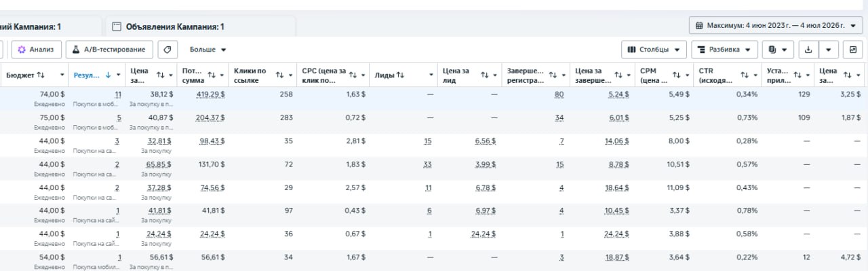Click the A/B-тестирование button
868x271 pixels.
(110, 50)
